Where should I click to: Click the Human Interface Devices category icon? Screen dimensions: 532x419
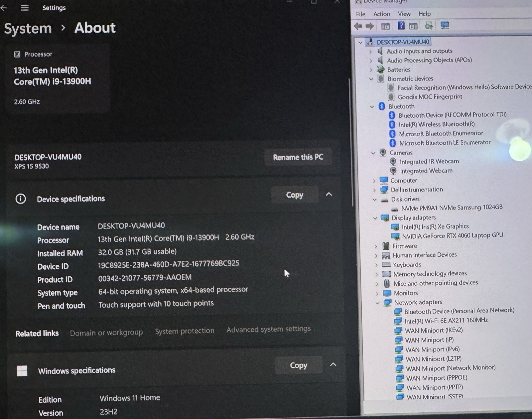point(386,255)
